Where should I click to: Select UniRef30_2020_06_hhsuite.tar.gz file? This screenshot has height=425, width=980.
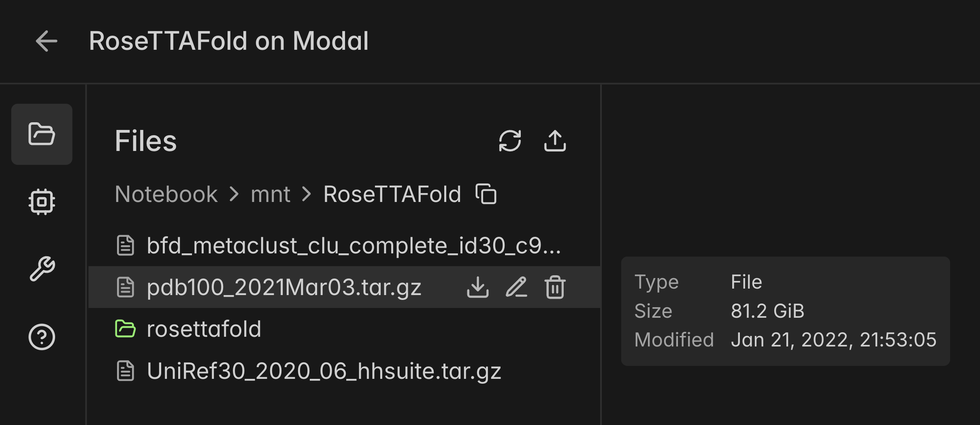324,371
